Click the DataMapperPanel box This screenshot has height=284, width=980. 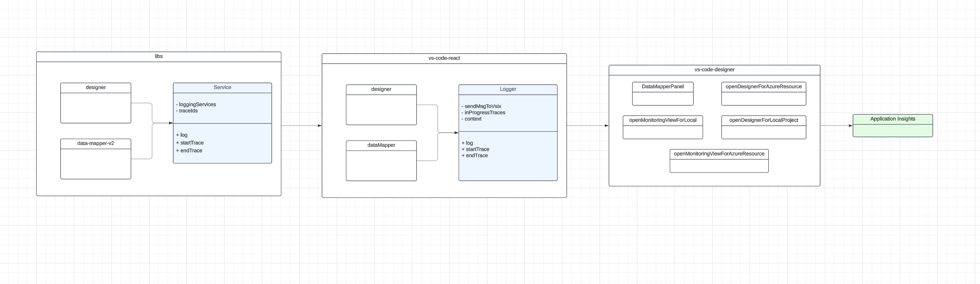point(663,94)
